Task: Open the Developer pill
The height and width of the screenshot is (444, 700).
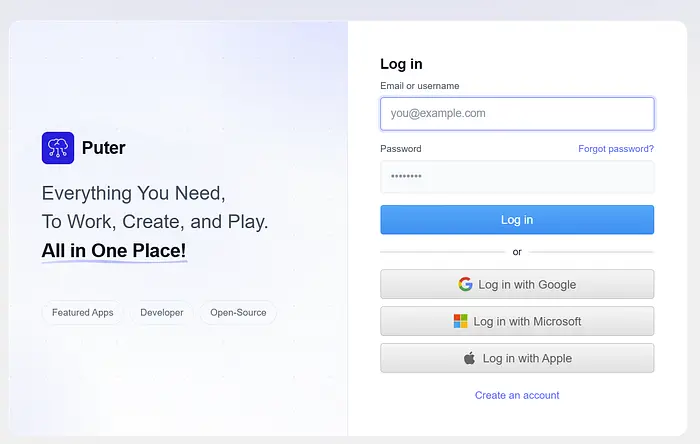Action: pos(162,312)
